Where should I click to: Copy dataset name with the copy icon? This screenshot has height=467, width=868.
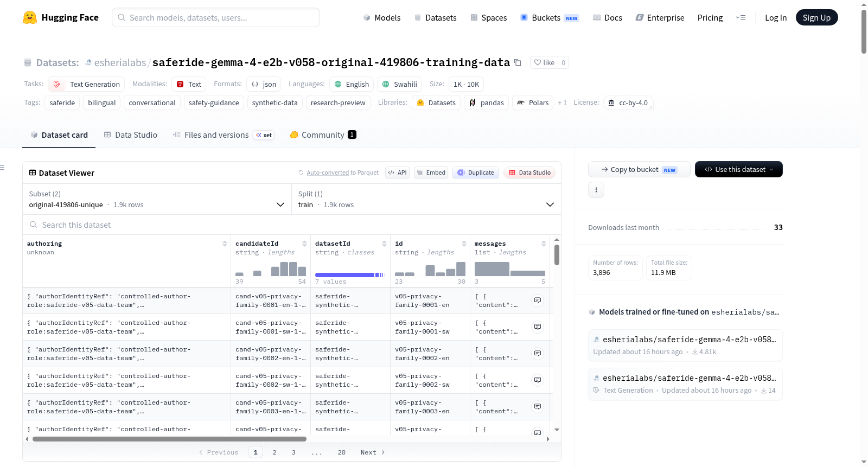click(518, 62)
